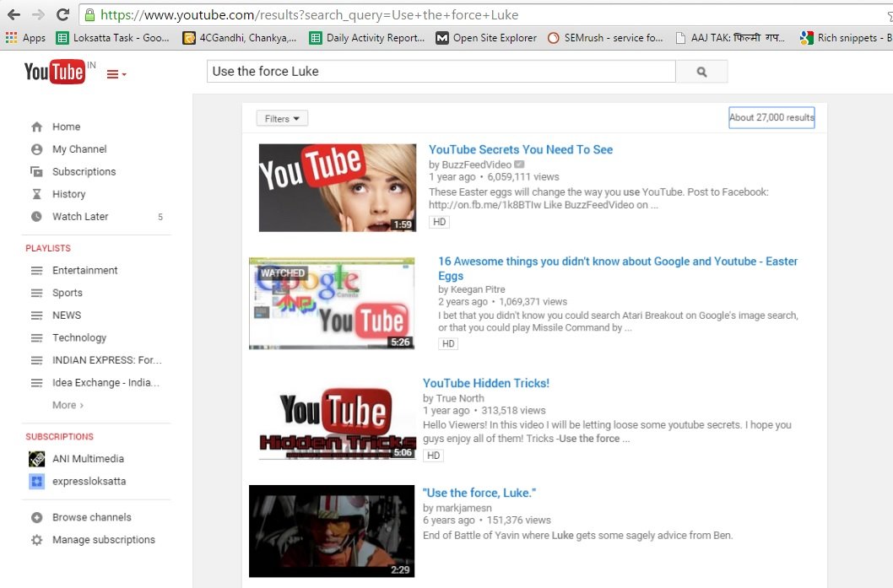Open the Open Site Explorer bookmark

pyautogui.click(x=486, y=38)
